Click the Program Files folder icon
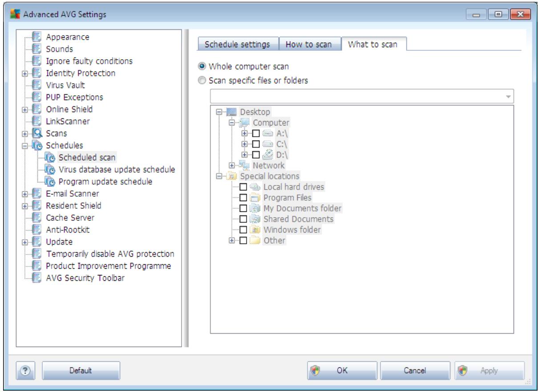This screenshot has height=392, width=538. click(254, 198)
